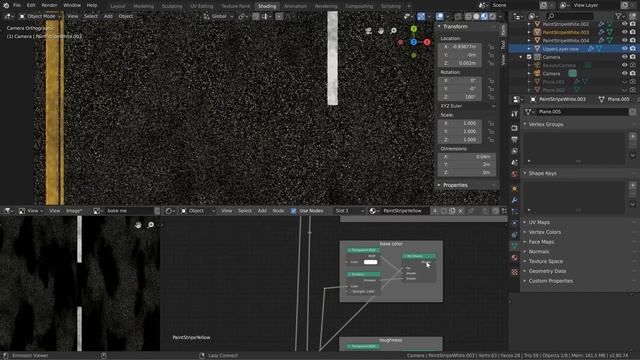The width and height of the screenshot is (640, 360).
Task: Hide UpperLayer.new with its eye icon
Action: pos(624,49)
